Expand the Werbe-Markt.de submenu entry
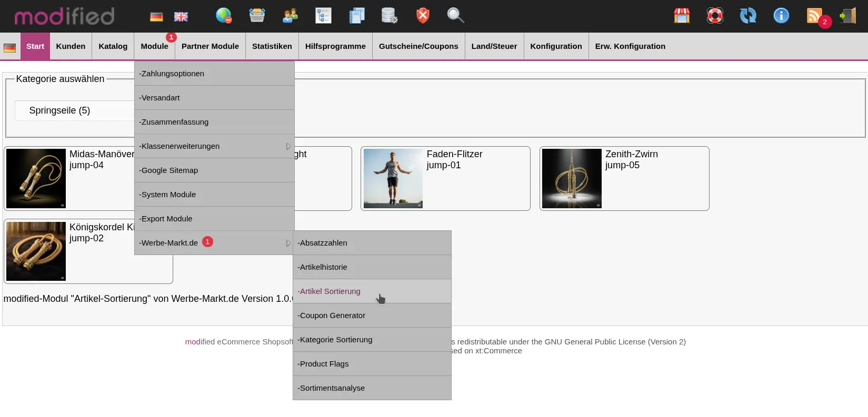This screenshot has height=417, width=868. click(214, 243)
